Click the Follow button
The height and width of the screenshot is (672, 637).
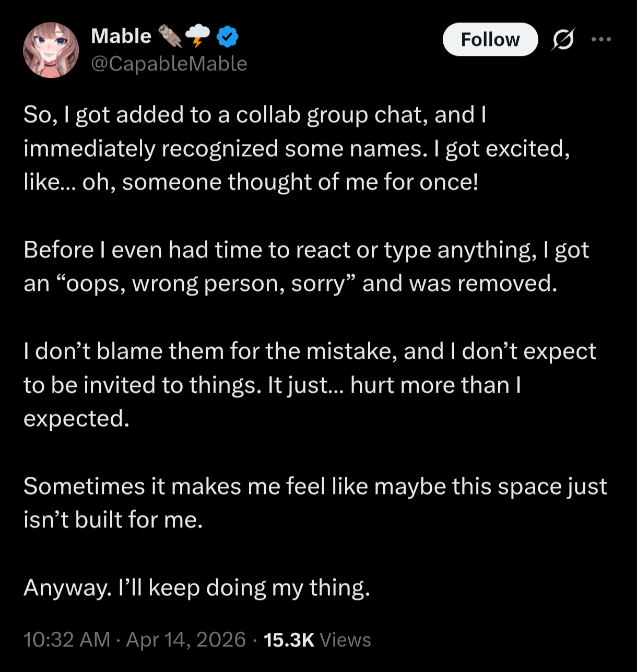[490, 40]
